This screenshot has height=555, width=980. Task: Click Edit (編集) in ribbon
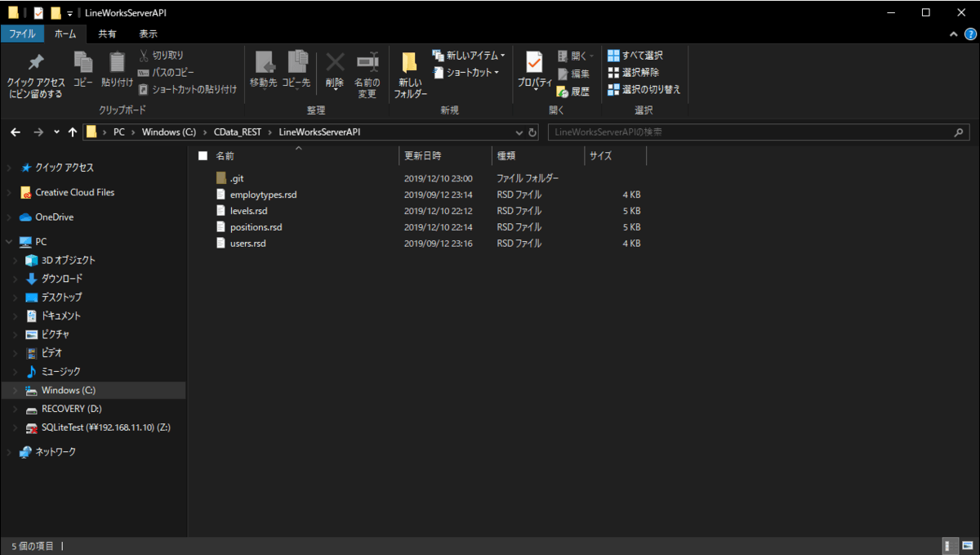pyautogui.click(x=573, y=74)
